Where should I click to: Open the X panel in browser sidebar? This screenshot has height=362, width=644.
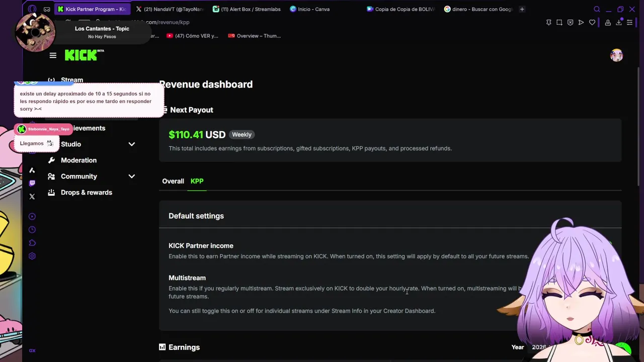[32, 197]
